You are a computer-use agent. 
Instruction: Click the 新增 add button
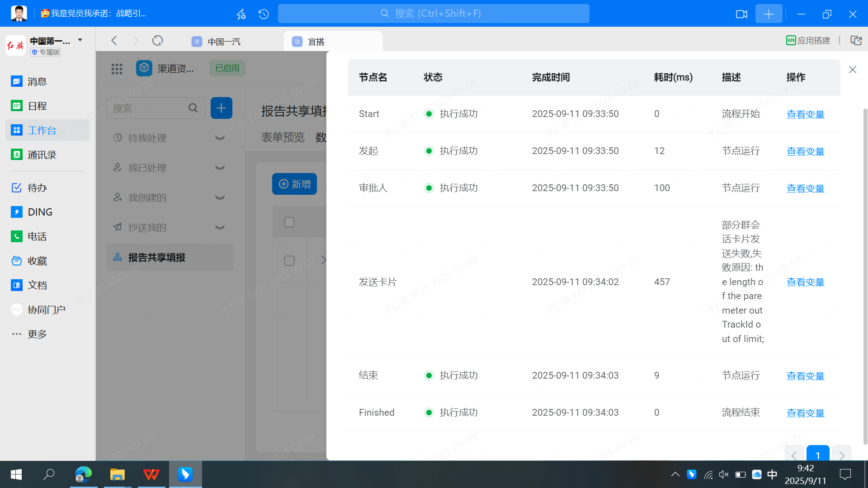[294, 184]
